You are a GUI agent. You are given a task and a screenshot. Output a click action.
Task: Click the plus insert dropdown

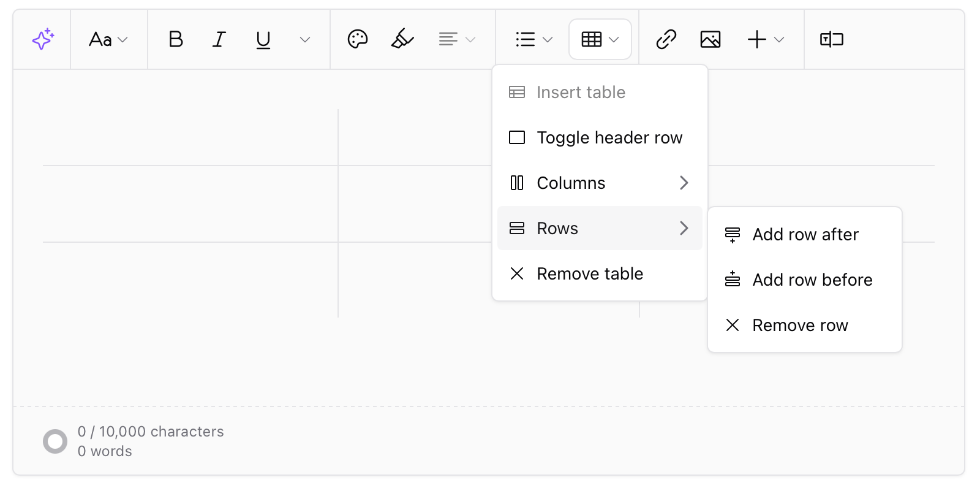(764, 39)
